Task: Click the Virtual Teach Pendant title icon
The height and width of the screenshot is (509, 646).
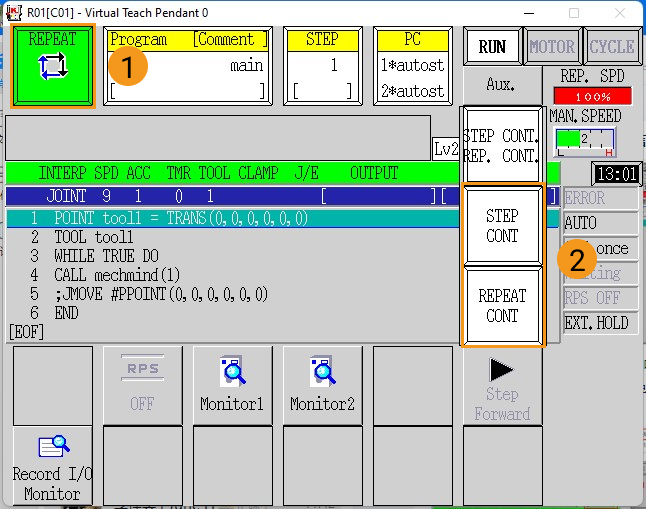Action: coord(14,13)
